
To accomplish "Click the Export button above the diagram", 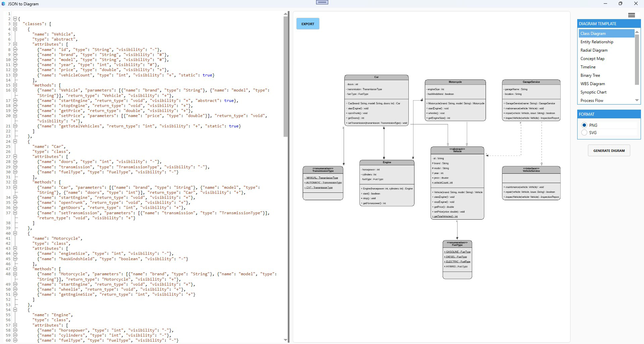I will (x=307, y=23).
